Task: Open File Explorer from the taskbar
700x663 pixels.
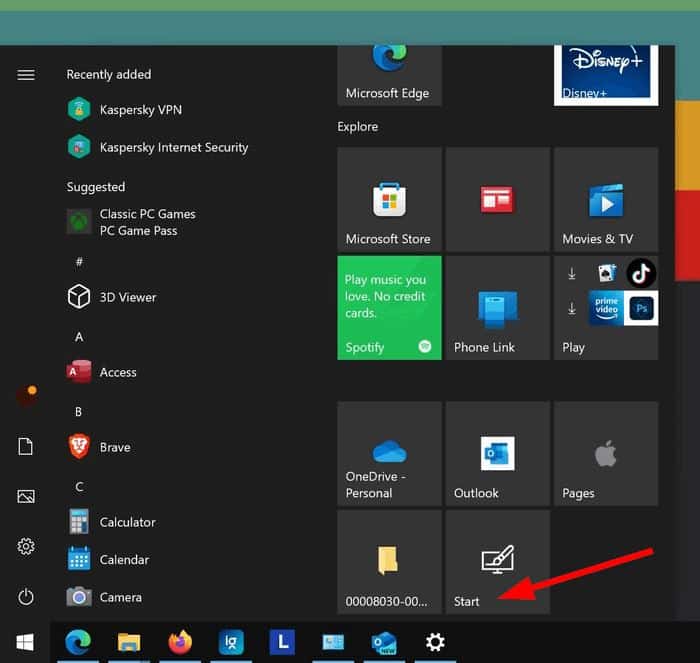Action: [x=129, y=642]
